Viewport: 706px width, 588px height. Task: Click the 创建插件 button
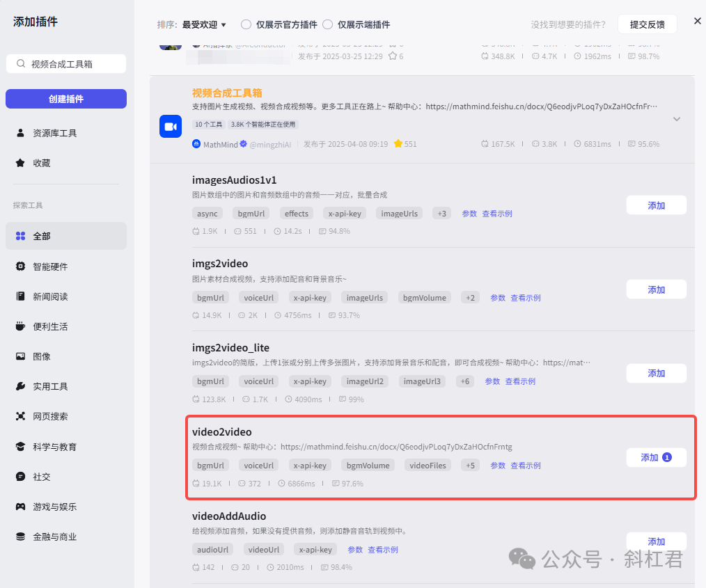(x=65, y=99)
